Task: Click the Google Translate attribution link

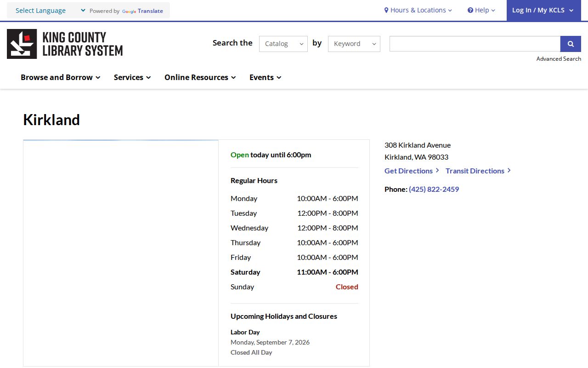Action: point(142,11)
